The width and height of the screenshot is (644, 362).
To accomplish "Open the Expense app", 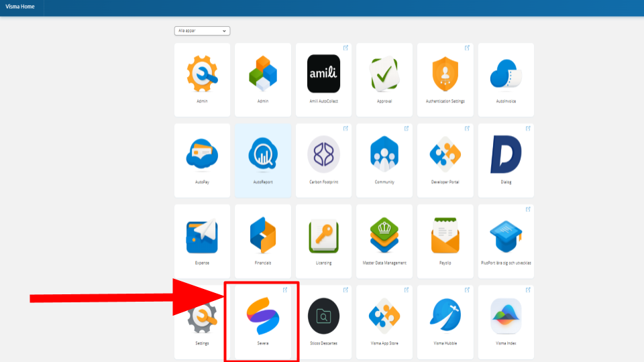I will (x=202, y=241).
